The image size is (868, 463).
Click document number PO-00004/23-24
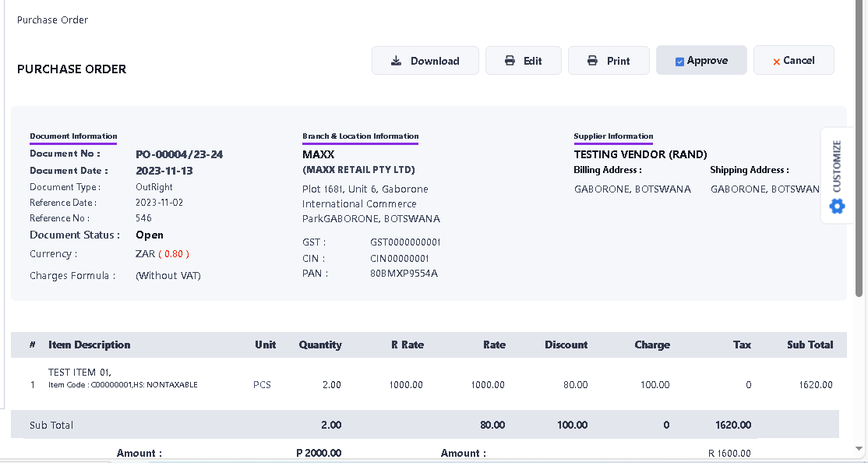tap(179, 154)
